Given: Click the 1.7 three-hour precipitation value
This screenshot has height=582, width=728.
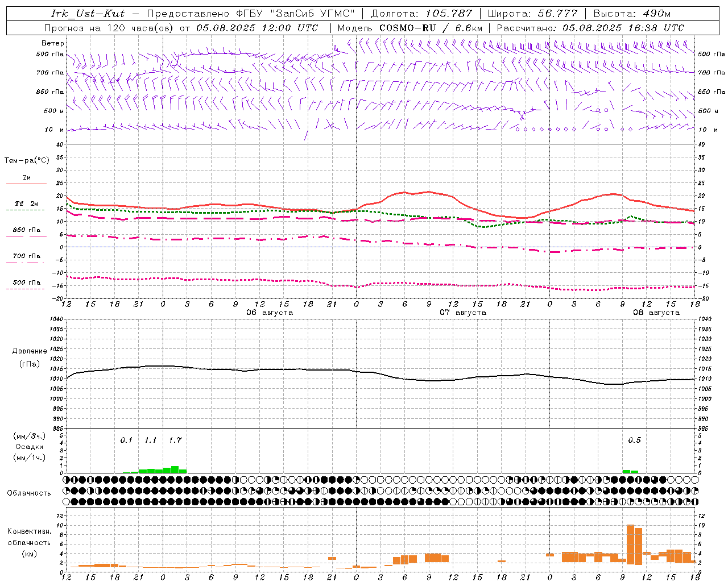Looking at the screenshot, I should click(175, 440).
